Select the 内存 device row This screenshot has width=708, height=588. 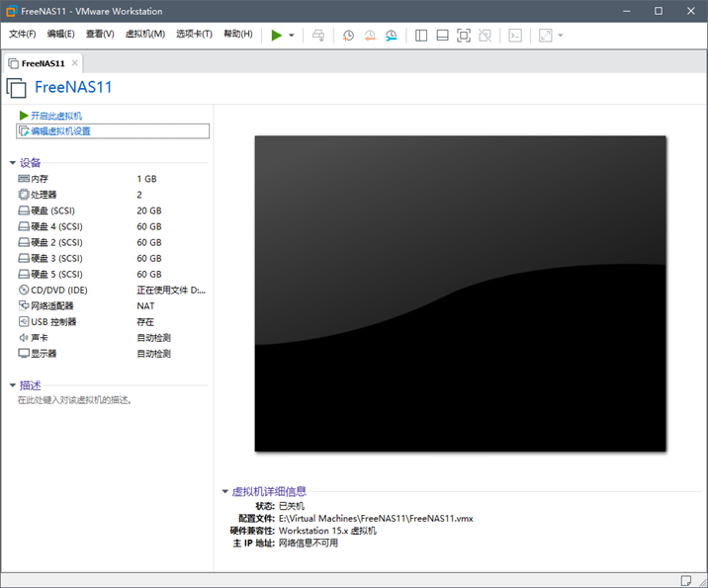(x=111, y=179)
